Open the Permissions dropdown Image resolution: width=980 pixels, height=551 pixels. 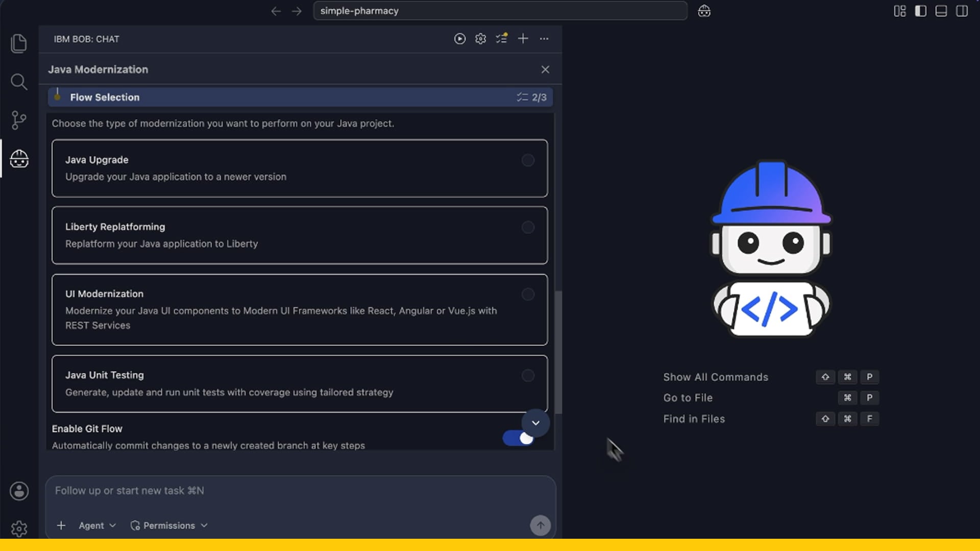(x=169, y=525)
